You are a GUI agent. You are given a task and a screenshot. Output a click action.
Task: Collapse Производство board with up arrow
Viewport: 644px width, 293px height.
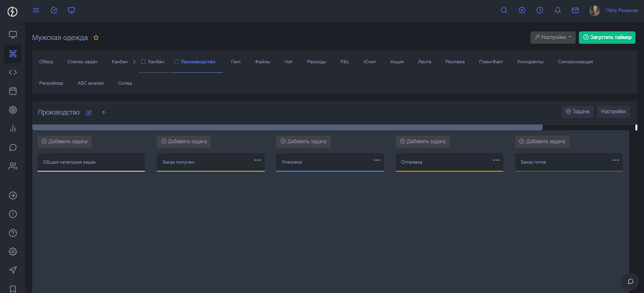(104, 113)
